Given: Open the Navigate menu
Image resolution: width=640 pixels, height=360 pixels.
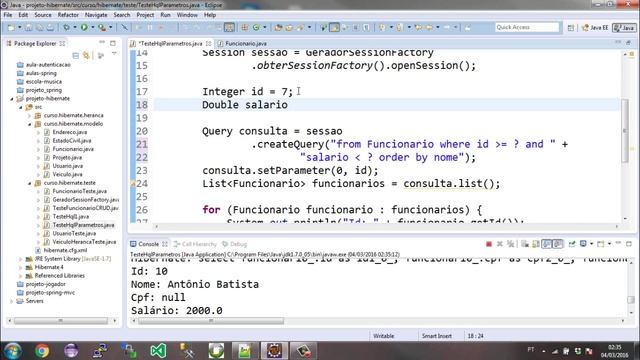Looking at the screenshot, I should click(96, 15).
